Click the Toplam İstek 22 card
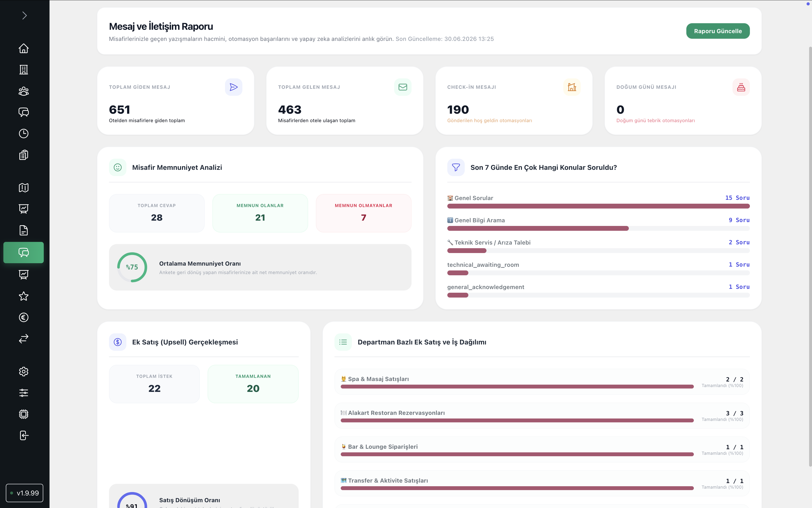812x508 pixels. [154, 384]
